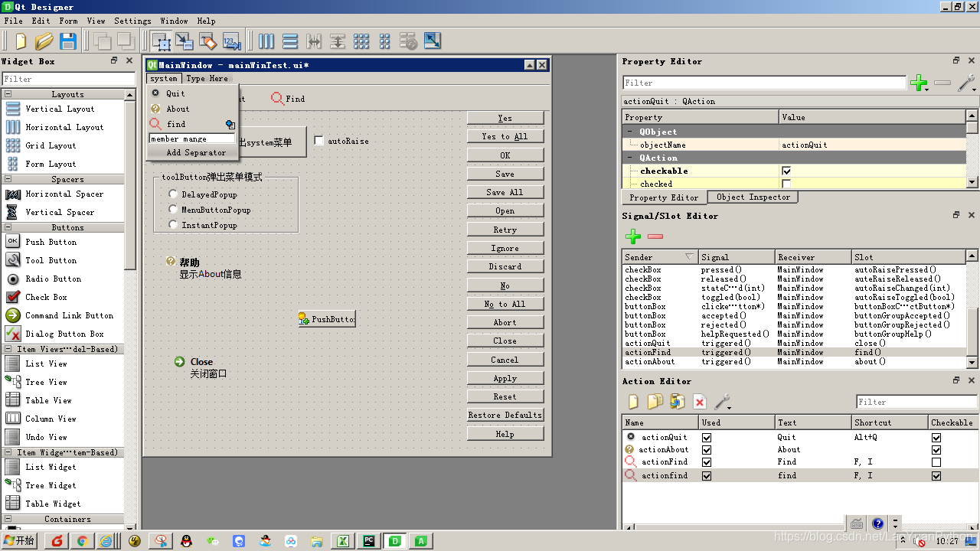
Task: Collapse the QObject property group
Action: pos(630,132)
